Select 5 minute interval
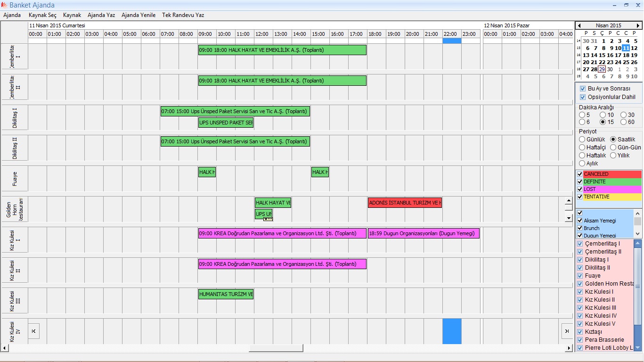The width and height of the screenshot is (644, 362). click(582, 115)
